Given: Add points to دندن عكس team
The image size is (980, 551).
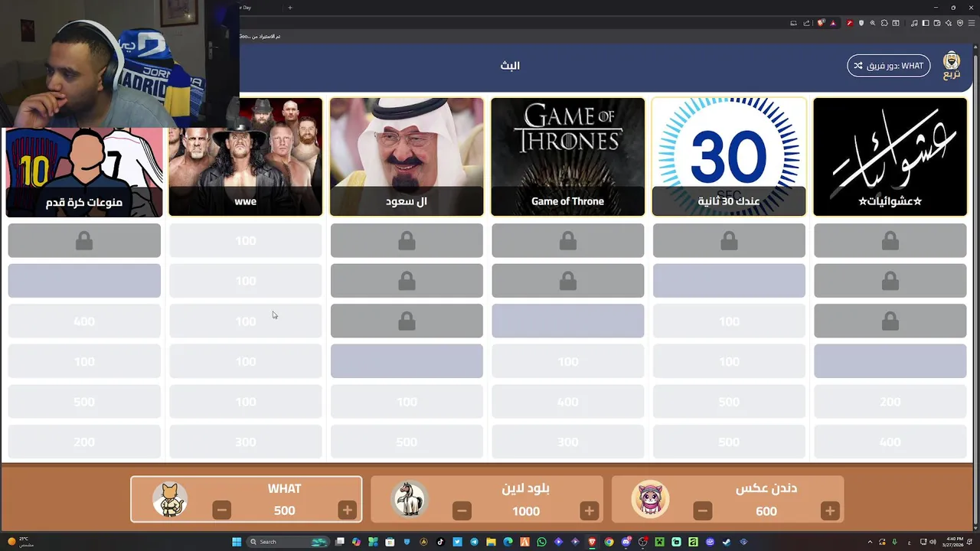Looking at the screenshot, I should 829,510.
